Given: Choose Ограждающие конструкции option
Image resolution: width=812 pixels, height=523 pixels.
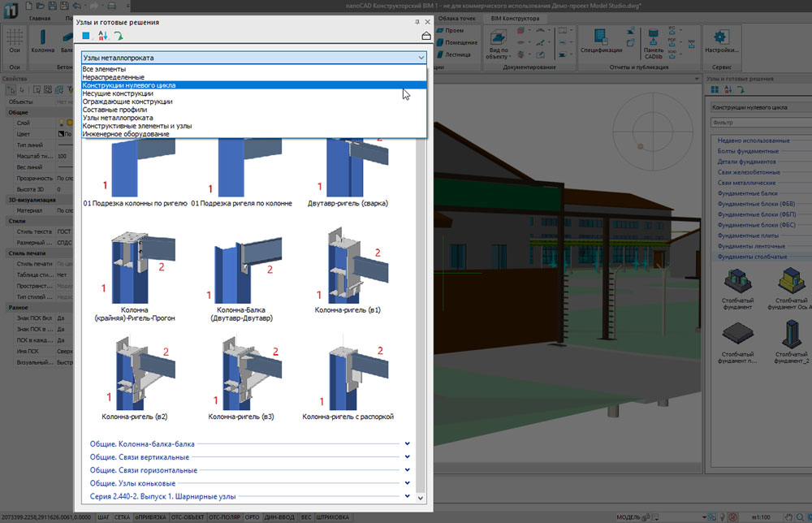Looking at the screenshot, I should point(253,102).
